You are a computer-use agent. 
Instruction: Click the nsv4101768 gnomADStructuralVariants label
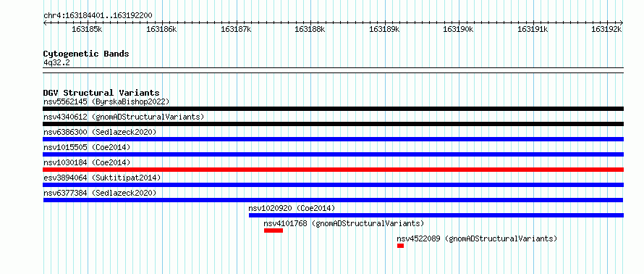[344, 223]
